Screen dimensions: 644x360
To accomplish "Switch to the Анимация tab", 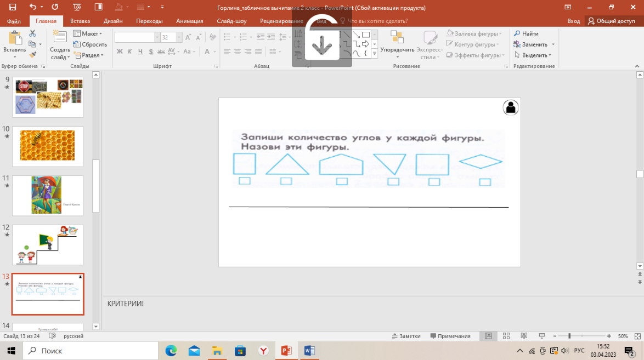I will [189, 21].
